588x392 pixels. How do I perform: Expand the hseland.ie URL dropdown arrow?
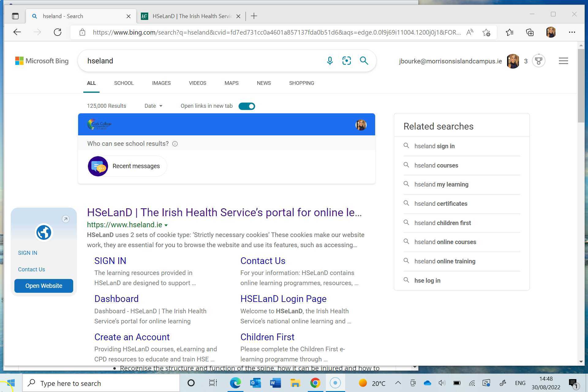tap(166, 225)
